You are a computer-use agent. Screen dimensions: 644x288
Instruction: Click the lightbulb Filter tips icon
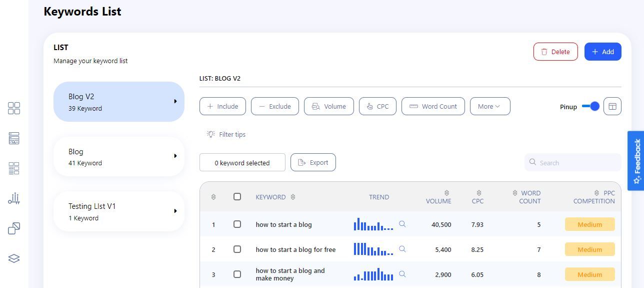(x=211, y=134)
